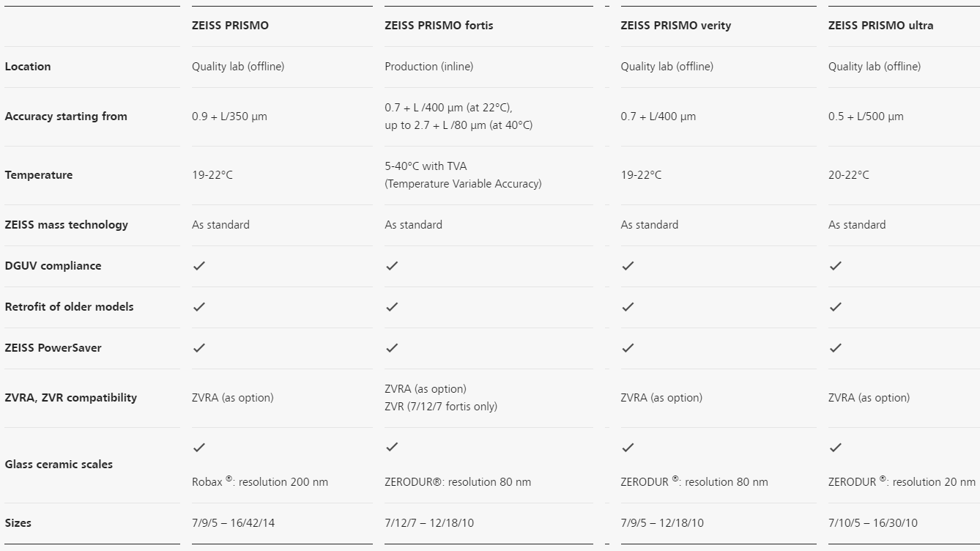Click Retrofit of older models checkmark for PRISMO ultra
980x551 pixels.
(836, 307)
